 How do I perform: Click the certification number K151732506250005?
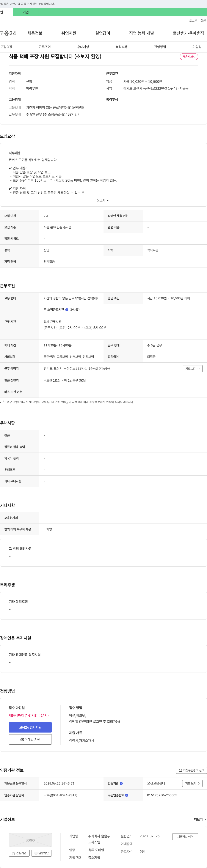(162, 795)
